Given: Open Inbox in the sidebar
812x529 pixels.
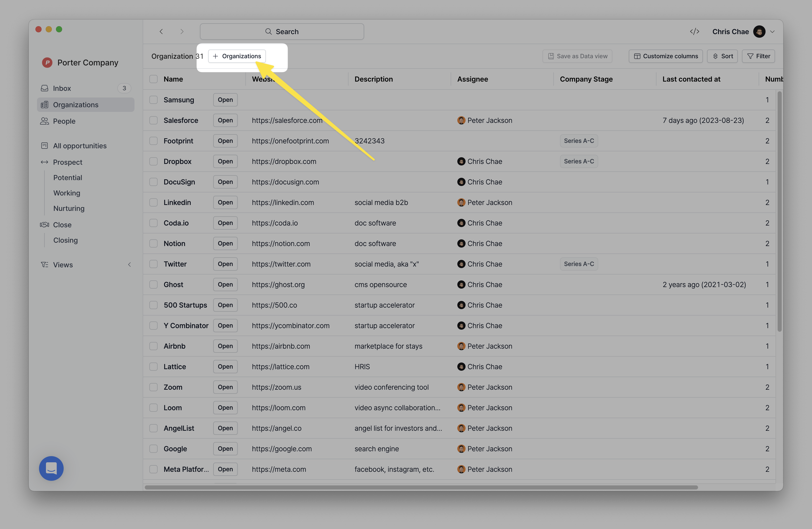Looking at the screenshot, I should point(62,88).
